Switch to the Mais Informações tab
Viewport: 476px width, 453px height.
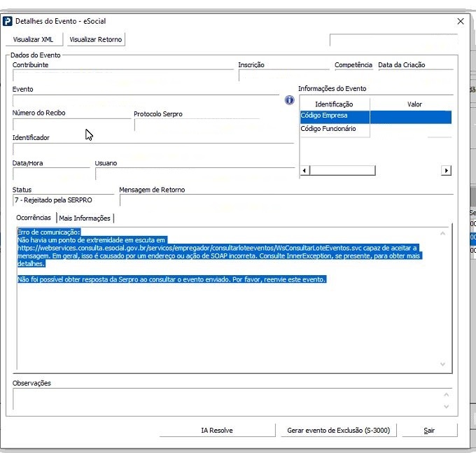pyautogui.click(x=85, y=218)
